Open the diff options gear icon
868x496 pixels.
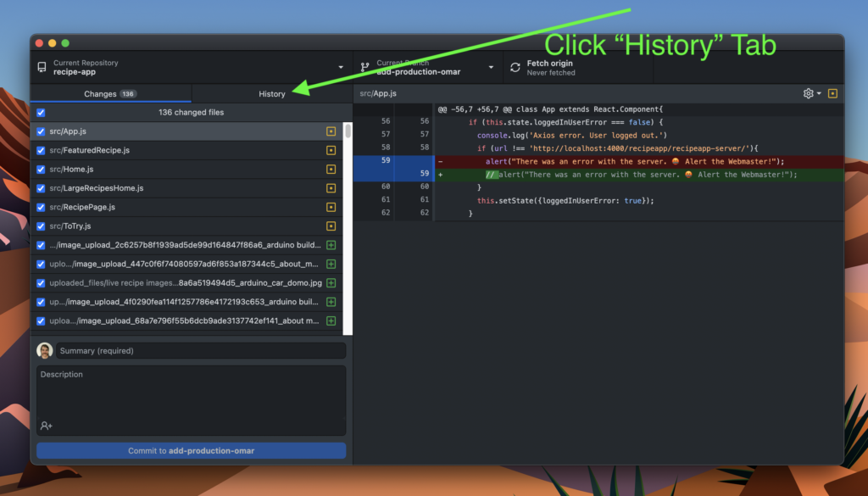pos(810,93)
